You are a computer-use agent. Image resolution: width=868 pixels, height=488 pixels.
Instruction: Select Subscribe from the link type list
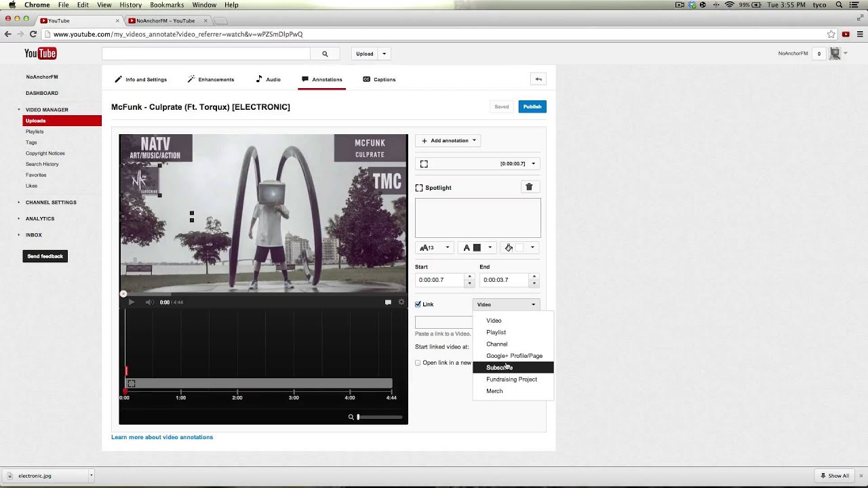point(513,367)
